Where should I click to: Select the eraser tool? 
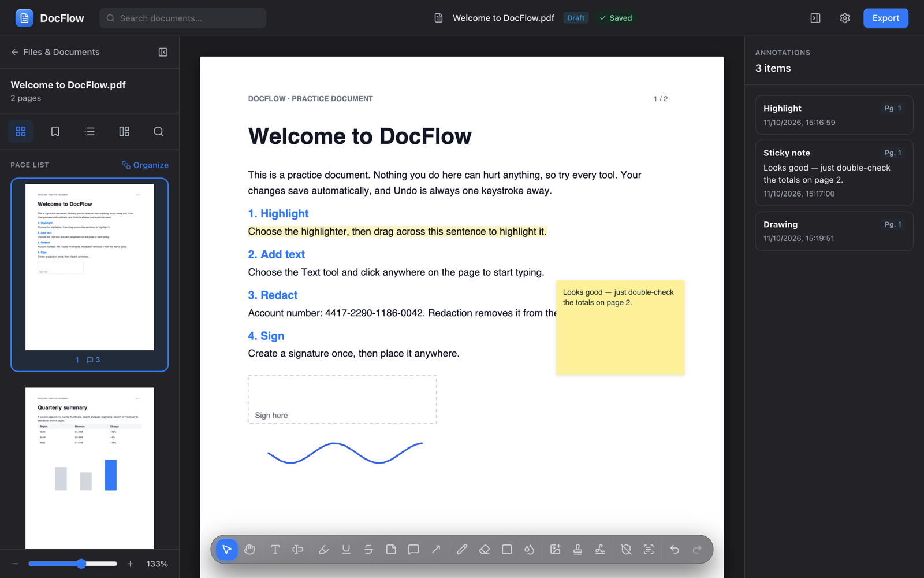[x=485, y=549]
